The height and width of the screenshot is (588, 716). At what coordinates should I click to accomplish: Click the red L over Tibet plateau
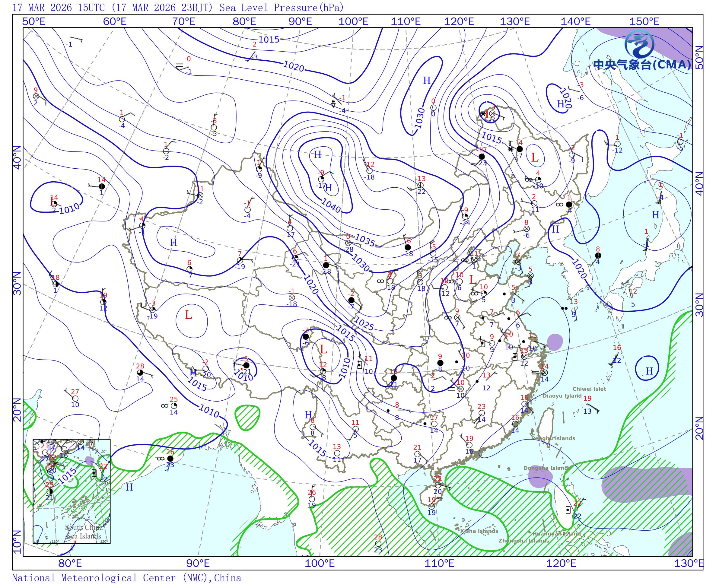click(x=188, y=315)
